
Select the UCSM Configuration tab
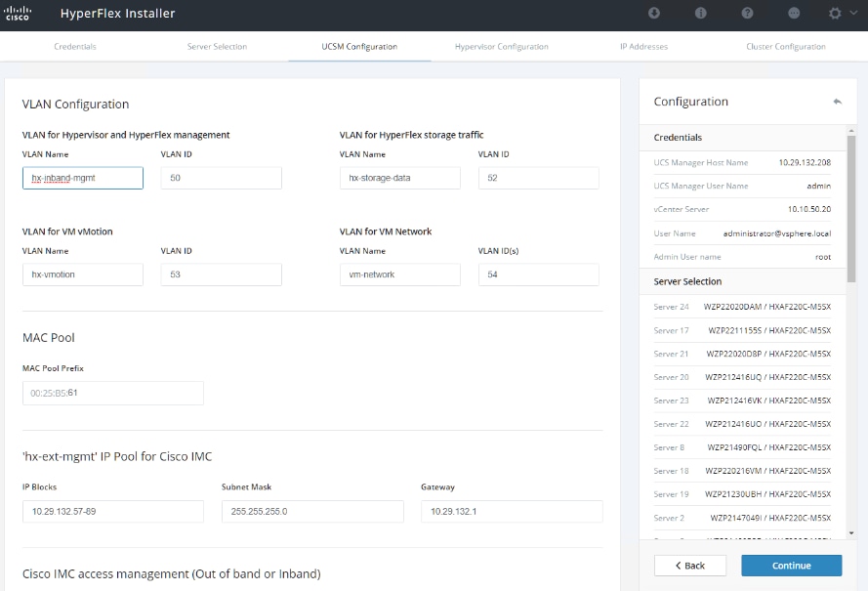click(x=359, y=47)
